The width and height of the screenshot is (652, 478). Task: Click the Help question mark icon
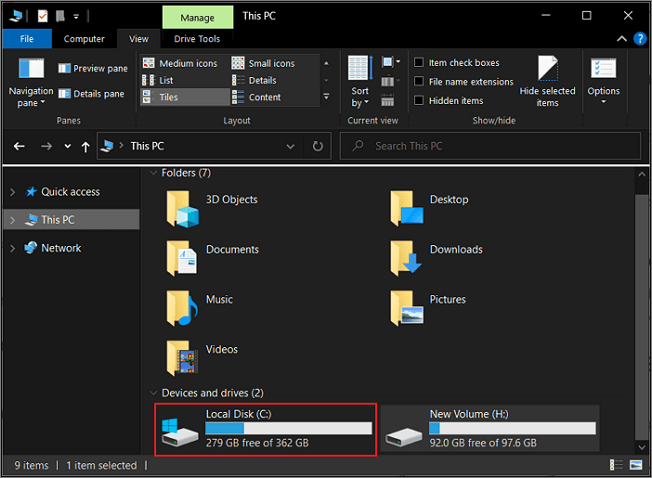[640, 39]
